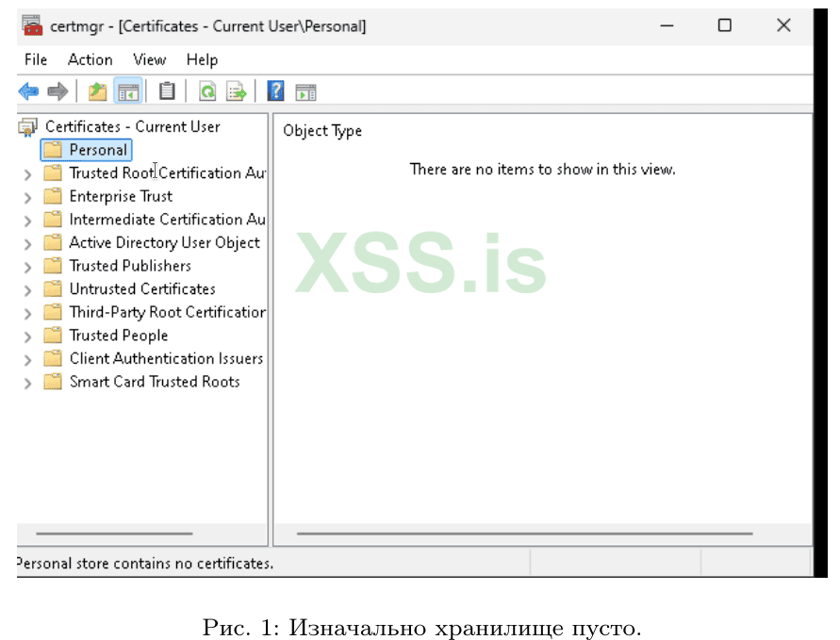
Task: Open the Action menu
Action: (90, 59)
